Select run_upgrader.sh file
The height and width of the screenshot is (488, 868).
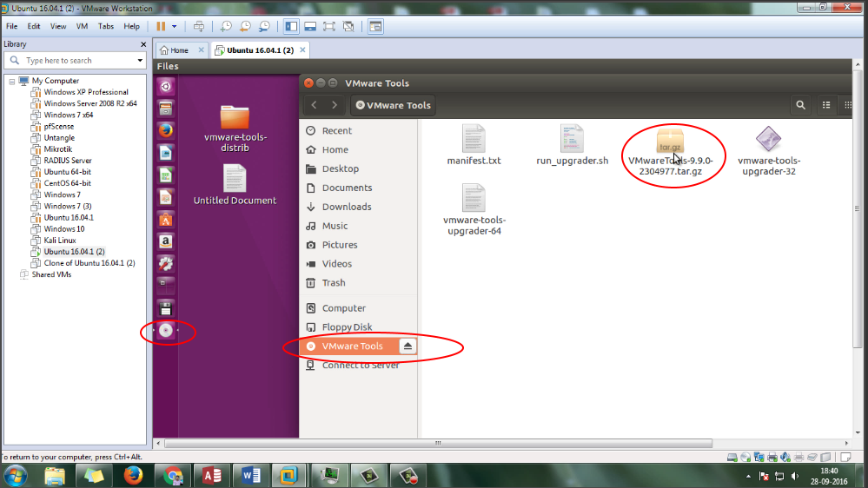(x=572, y=145)
